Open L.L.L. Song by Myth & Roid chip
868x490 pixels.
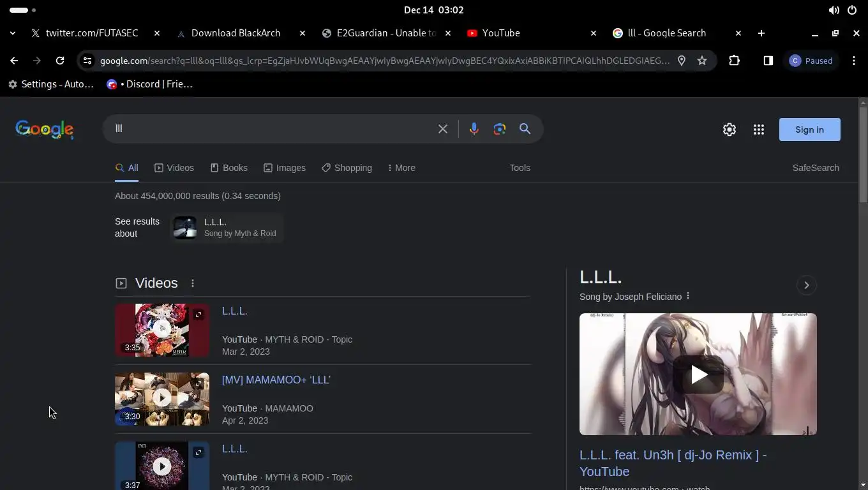[227, 228]
